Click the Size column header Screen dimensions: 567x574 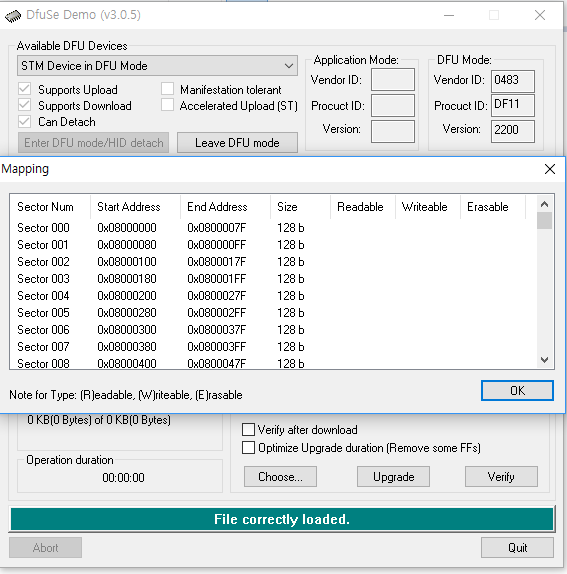(x=300, y=207)
